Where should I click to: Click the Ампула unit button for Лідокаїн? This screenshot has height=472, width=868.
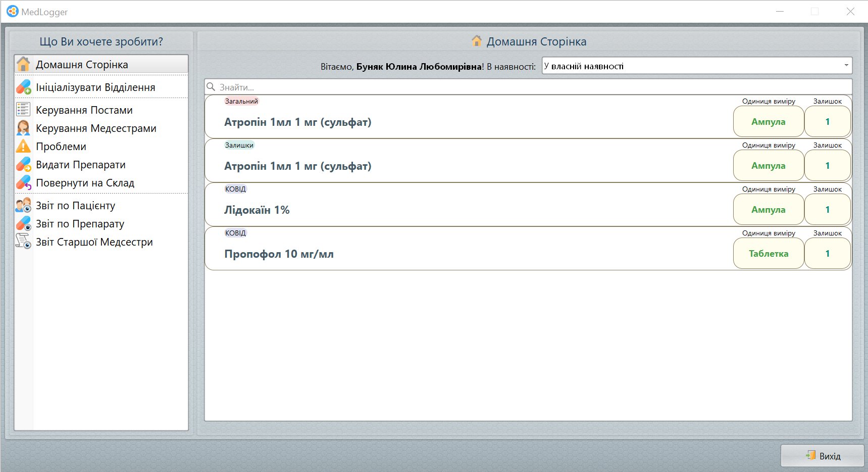pos(768,210)
